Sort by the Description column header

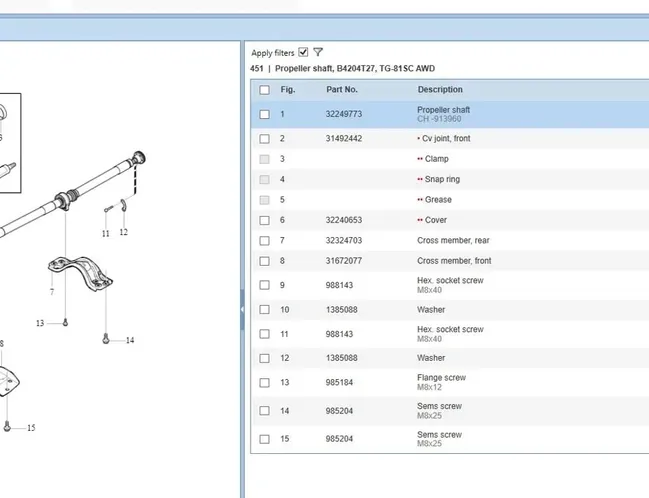[440, 90]
